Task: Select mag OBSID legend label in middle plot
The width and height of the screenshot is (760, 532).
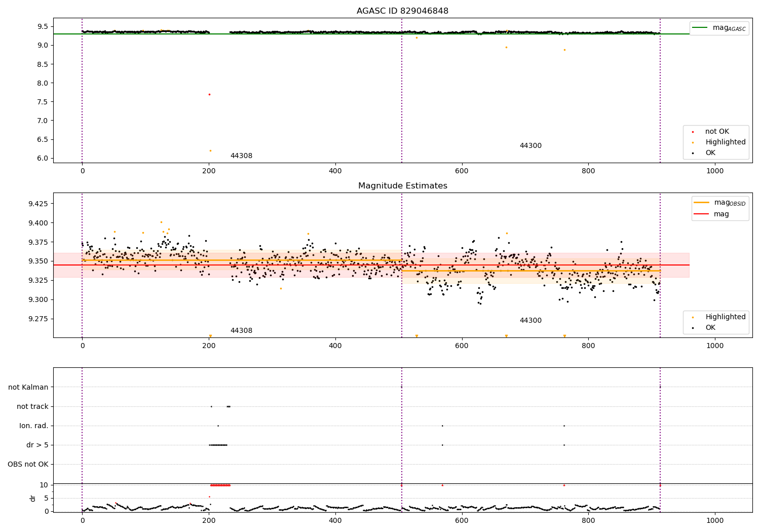Action: point(730,203)
